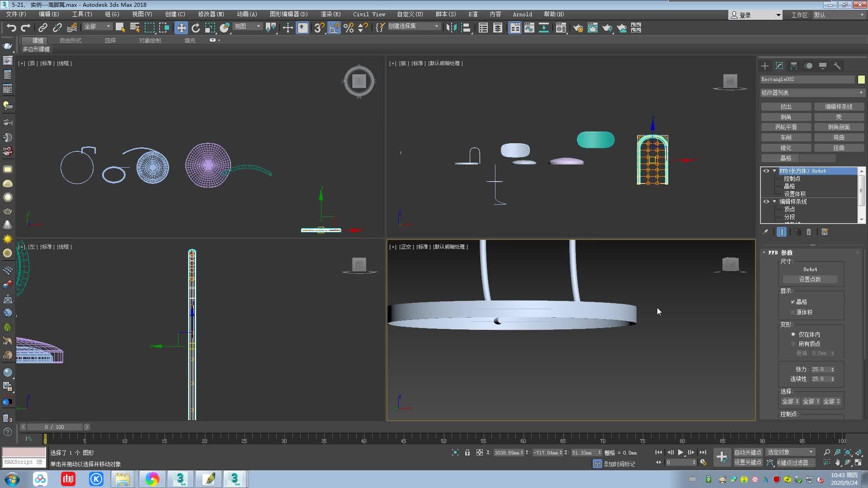Collapse the FFD 参数 rollout
This screenshot has height=488, width=868.
coord(764,253)
